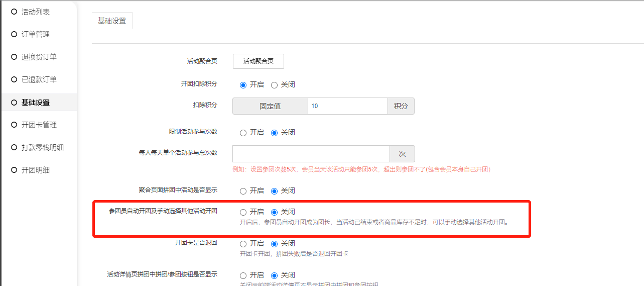
Task: Go to 订单管理 sidebar item
Action: click(x=35, y=34)
